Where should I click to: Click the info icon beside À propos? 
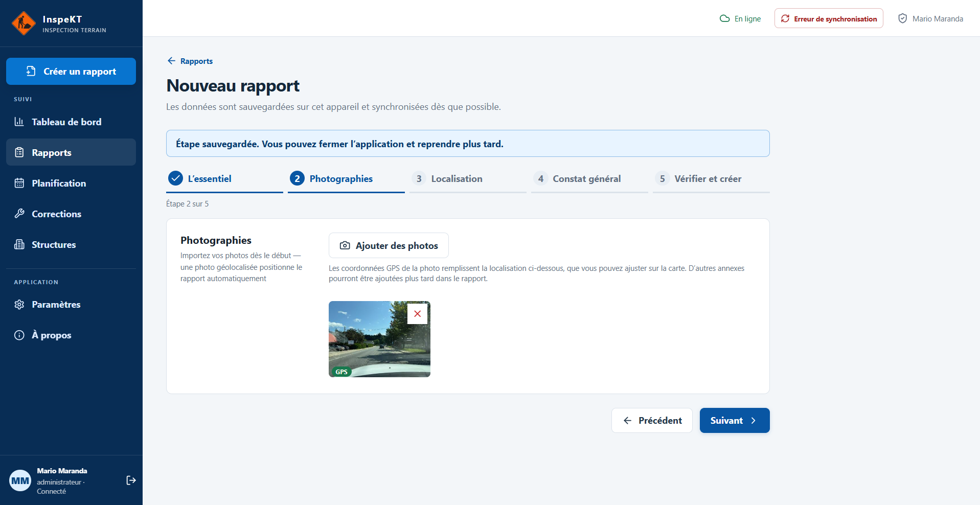(x=19, y=335)
